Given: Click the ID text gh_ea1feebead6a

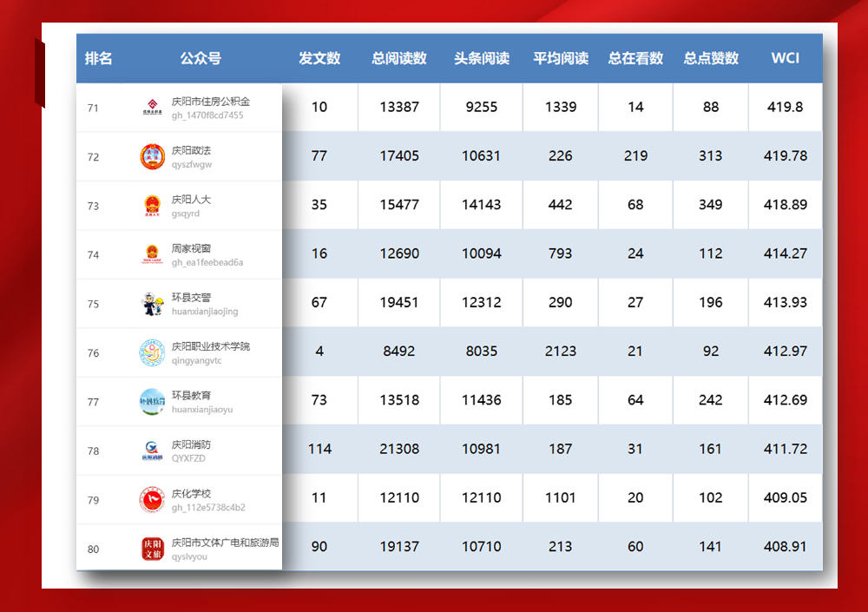Looking at the screenshot, I should click(207, 262).
